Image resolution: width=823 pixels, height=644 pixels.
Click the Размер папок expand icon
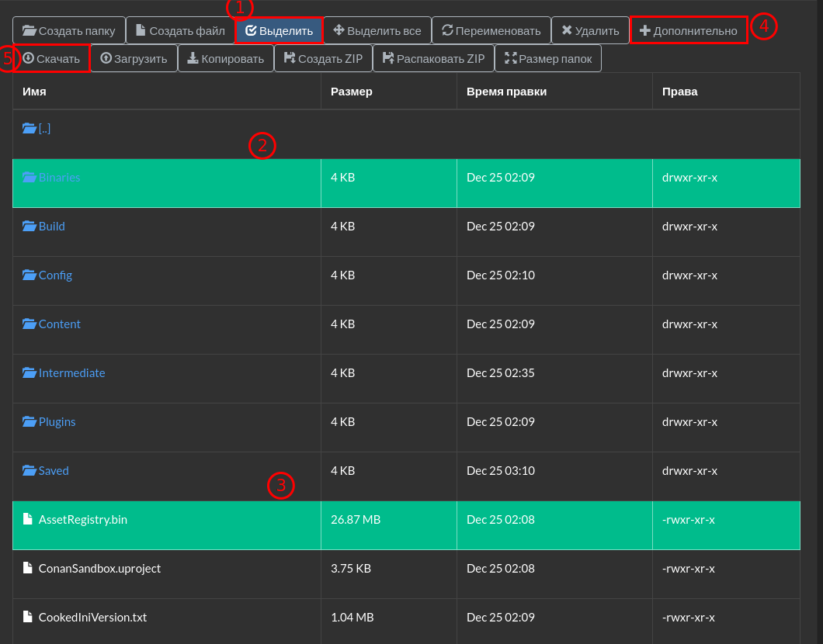click(x=511, y=58)
